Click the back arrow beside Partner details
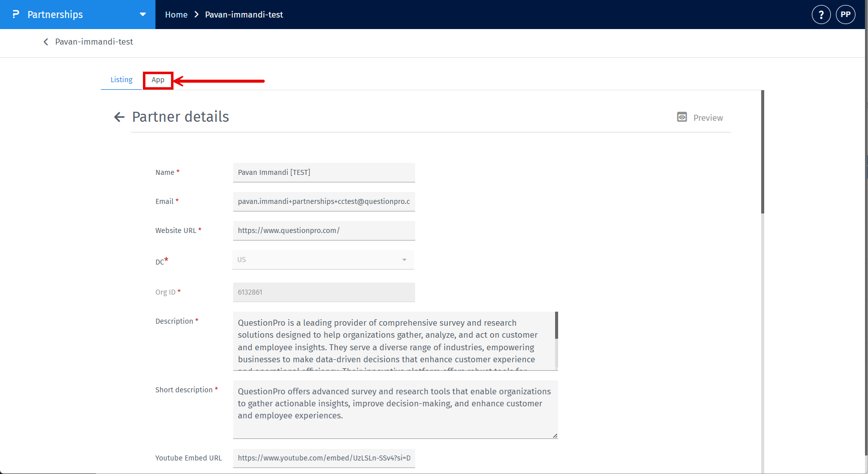This screenshot has height=474, width=868. (119, 117)
